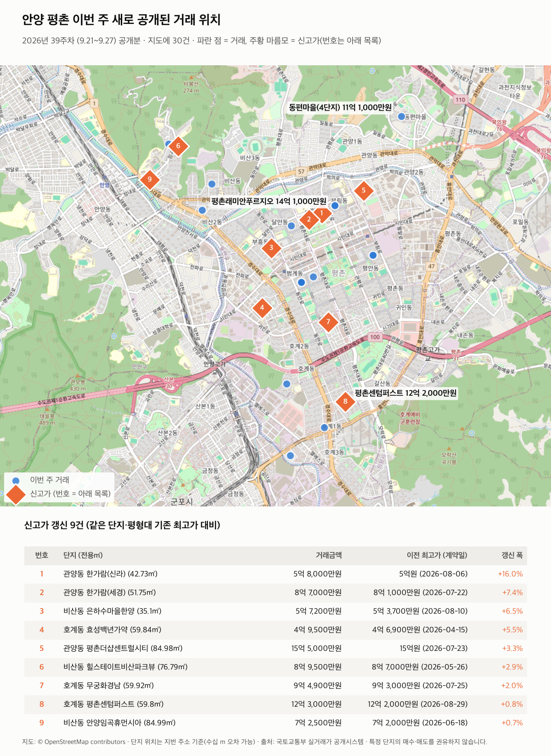Click the legend text '신고가 (번호 = 아래 목록)'

pos(70,494)
